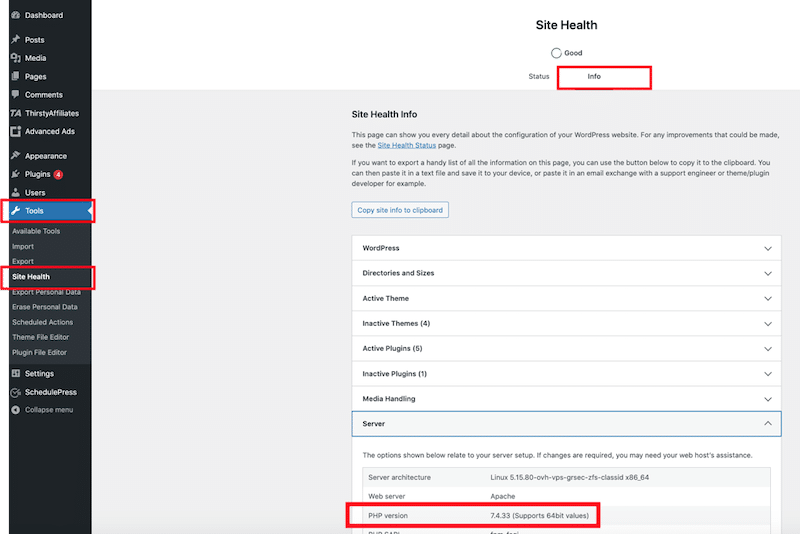
Task: Collapse the Server section chevron
Action: (x=768, y=424)
